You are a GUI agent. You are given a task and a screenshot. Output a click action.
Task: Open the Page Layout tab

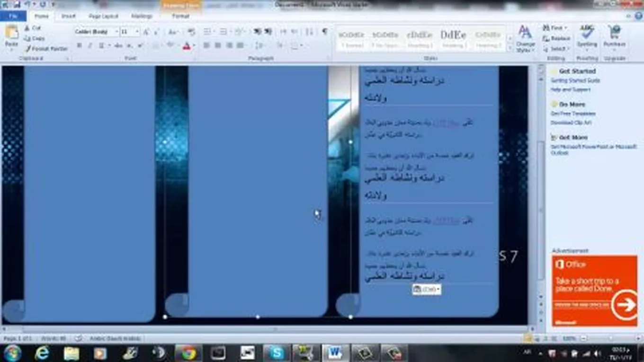(x=103, y=16)
